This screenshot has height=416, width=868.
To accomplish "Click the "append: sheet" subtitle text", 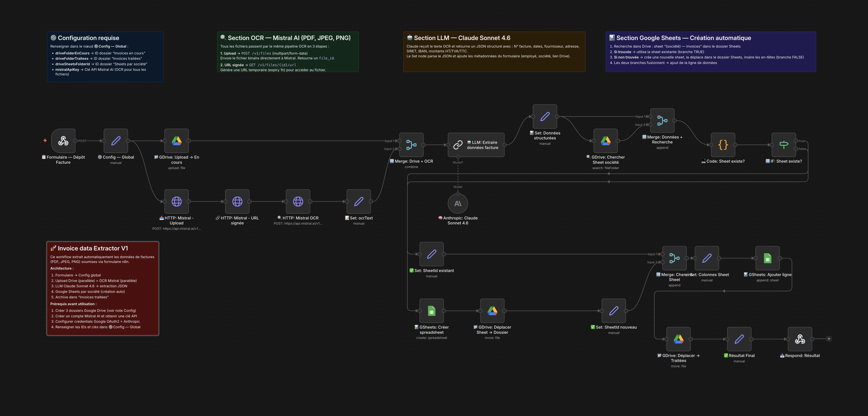I will pyautogui.click(x=768, y=280).
